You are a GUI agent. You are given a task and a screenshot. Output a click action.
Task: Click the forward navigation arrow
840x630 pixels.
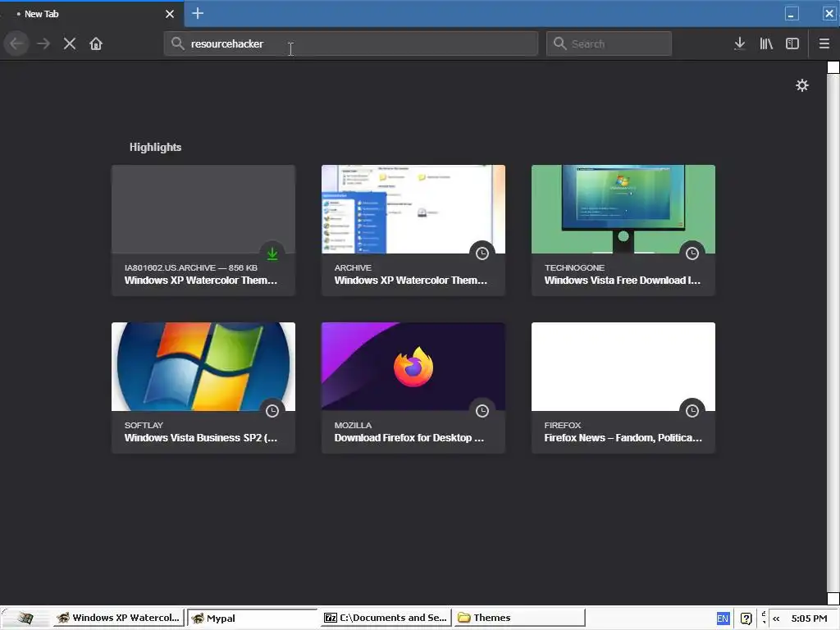(43, 43)
